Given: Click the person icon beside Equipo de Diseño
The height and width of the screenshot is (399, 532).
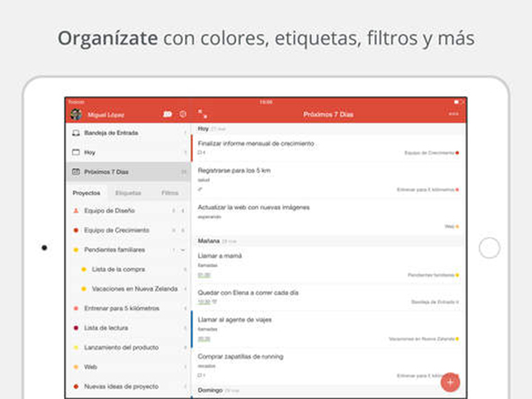Looking at the screenshot, I should point(76,211).
